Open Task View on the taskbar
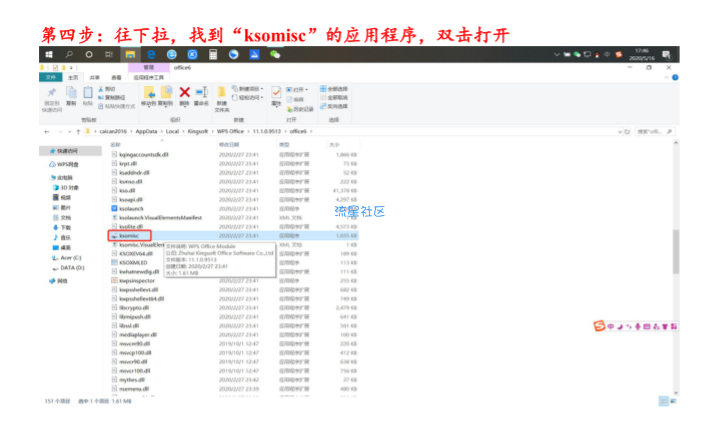The image size is (719, 422). pos(109,55)
